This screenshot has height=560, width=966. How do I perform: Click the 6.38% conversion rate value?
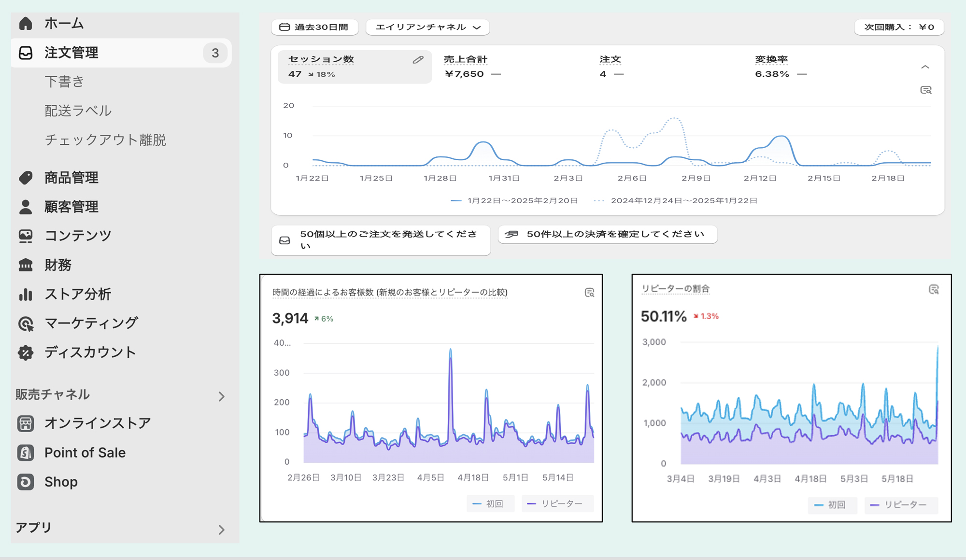772,74
